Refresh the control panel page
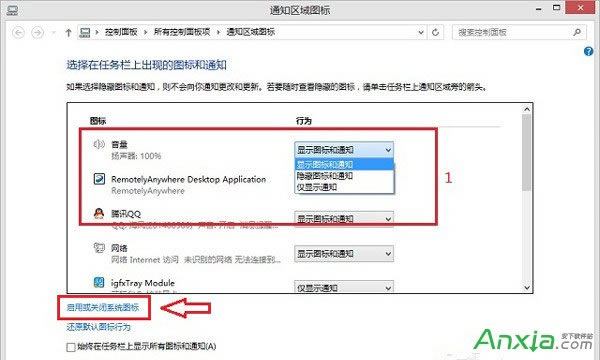The width and height of the screenshot is (600, 360). 435,33
